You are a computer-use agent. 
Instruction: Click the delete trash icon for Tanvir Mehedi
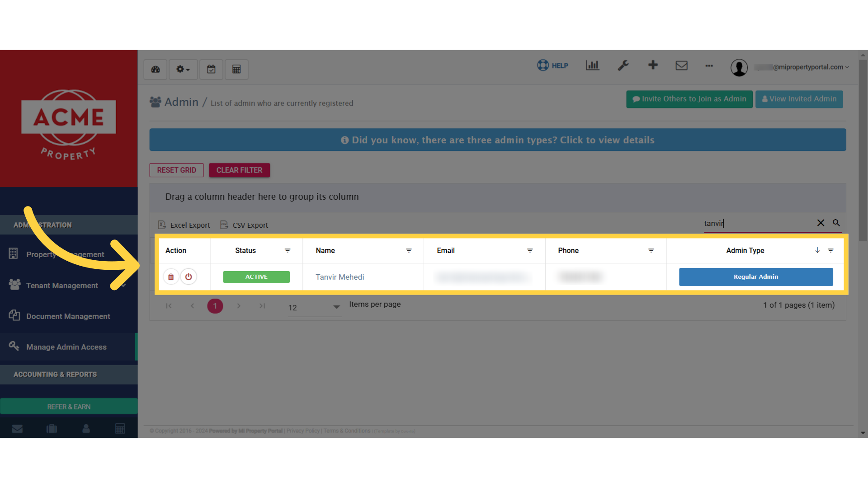[171, 277]
